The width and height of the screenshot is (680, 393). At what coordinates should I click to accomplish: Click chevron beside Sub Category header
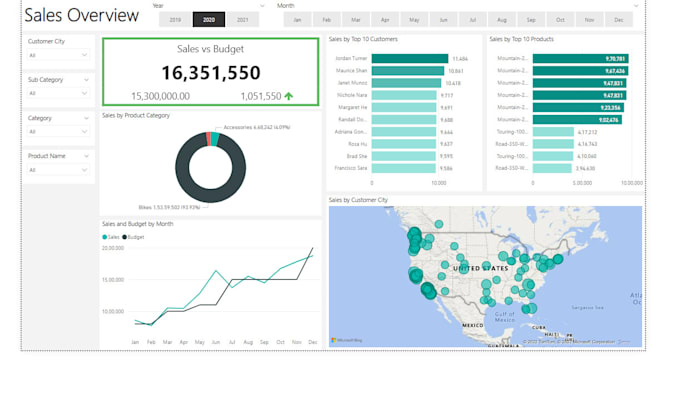(x=86, y=80)
